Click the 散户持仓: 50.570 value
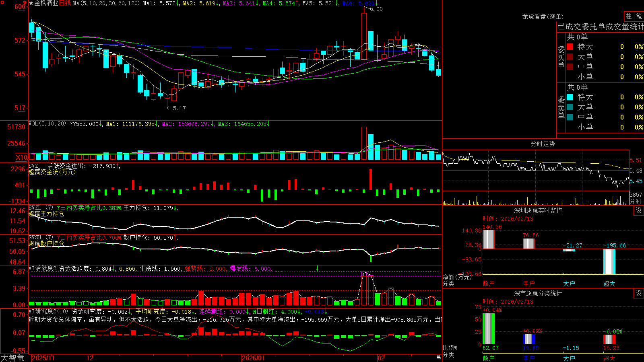The image size is (644, 362). point(148,238)
